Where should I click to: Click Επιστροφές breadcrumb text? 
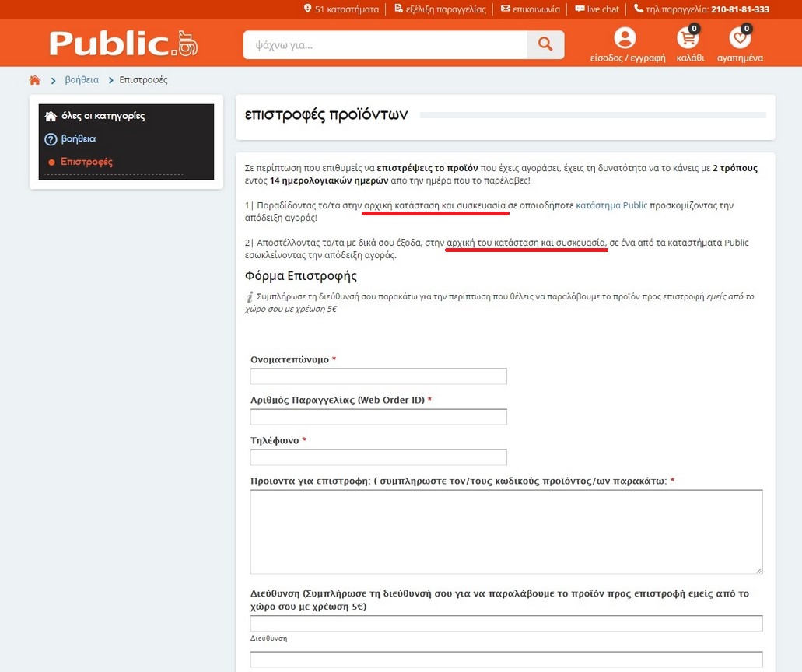(x=143, y=80)
